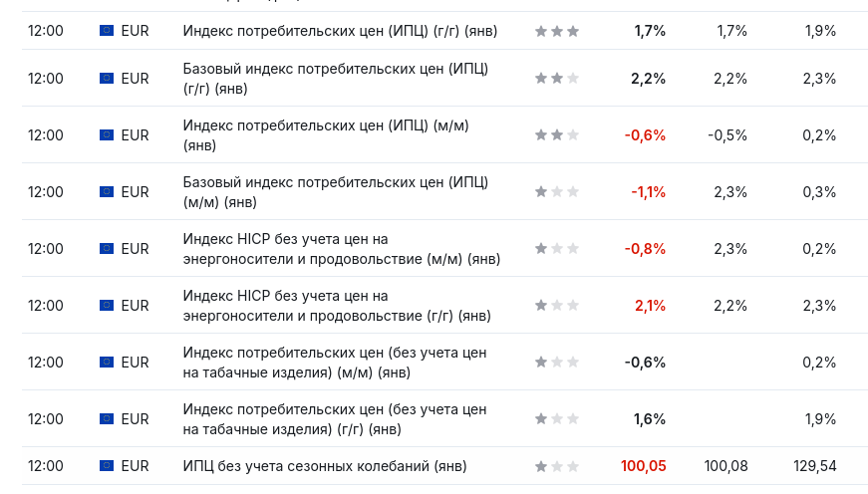Click the EU flag in the tobacco-excluded ИПЦ (м/м) row
868x494 pixels.
[107, 363]
